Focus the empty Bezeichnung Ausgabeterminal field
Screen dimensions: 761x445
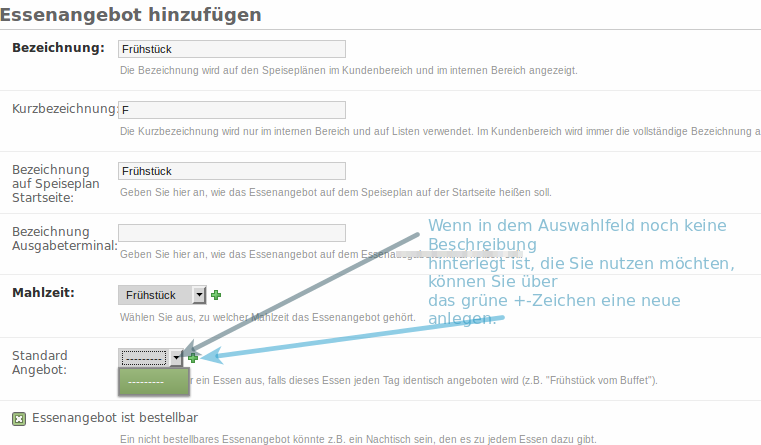[232, 233]
